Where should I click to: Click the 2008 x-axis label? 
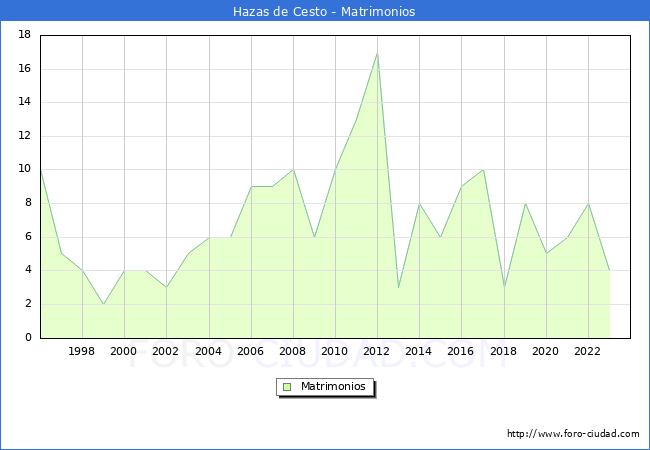[293, 351]
